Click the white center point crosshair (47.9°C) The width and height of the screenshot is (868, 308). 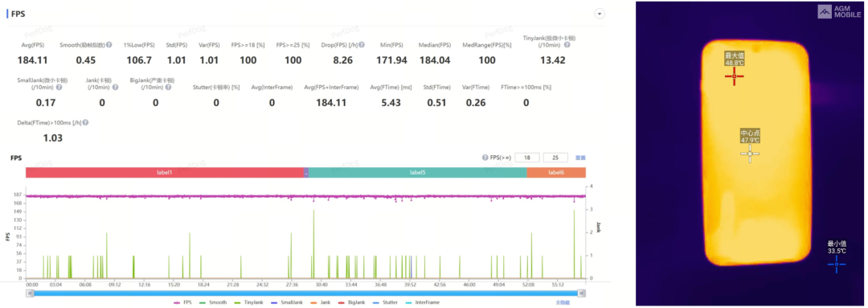(750, 154)
